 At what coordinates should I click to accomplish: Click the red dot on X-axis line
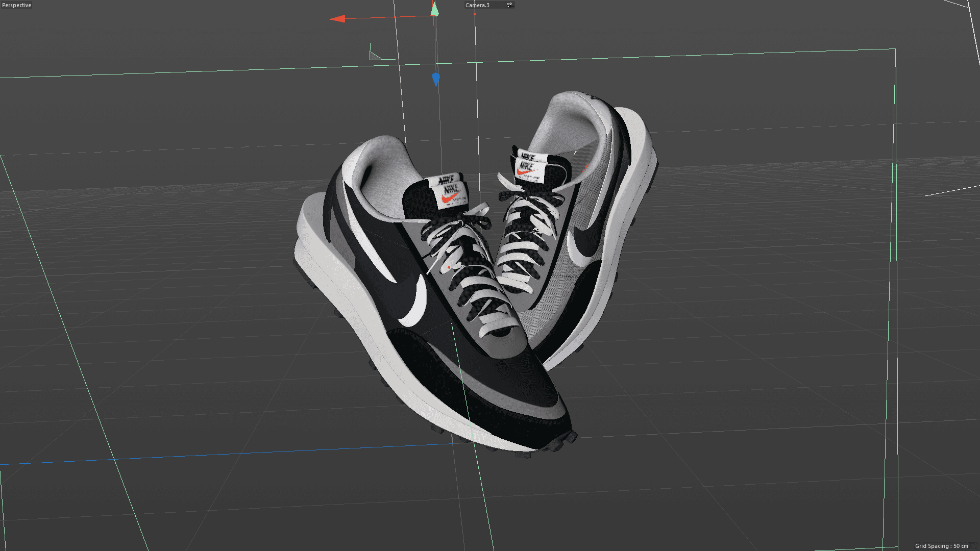395,17
